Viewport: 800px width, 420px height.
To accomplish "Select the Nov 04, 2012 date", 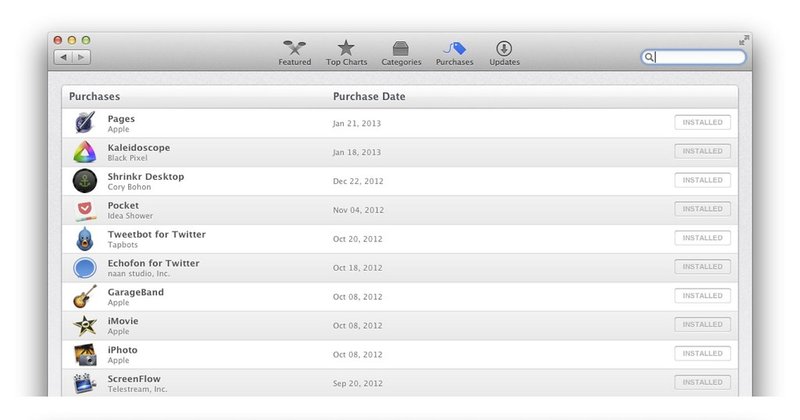I will tap(358, 210).
